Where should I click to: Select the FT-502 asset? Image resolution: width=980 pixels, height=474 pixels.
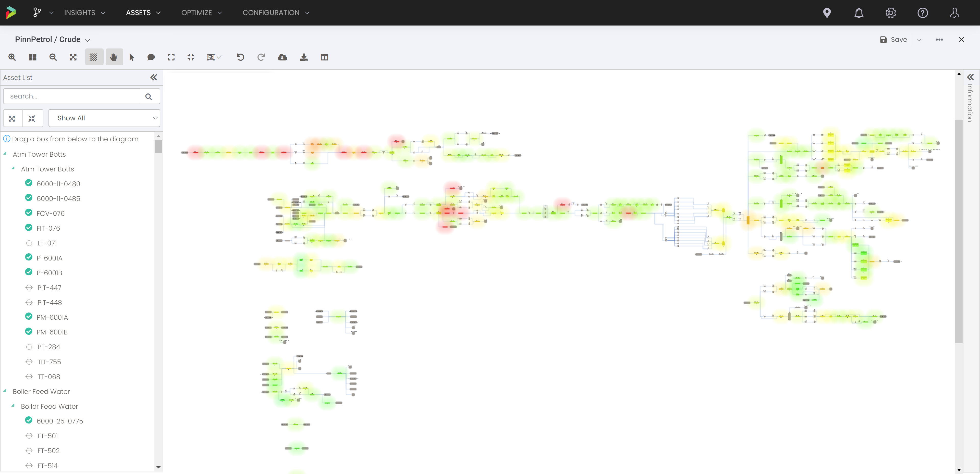tap(48, 451)
